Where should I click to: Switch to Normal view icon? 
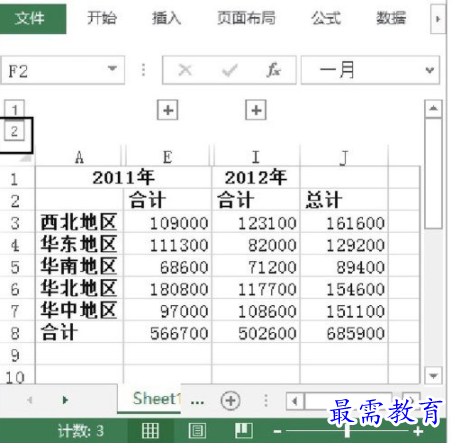tap(150, 431)
